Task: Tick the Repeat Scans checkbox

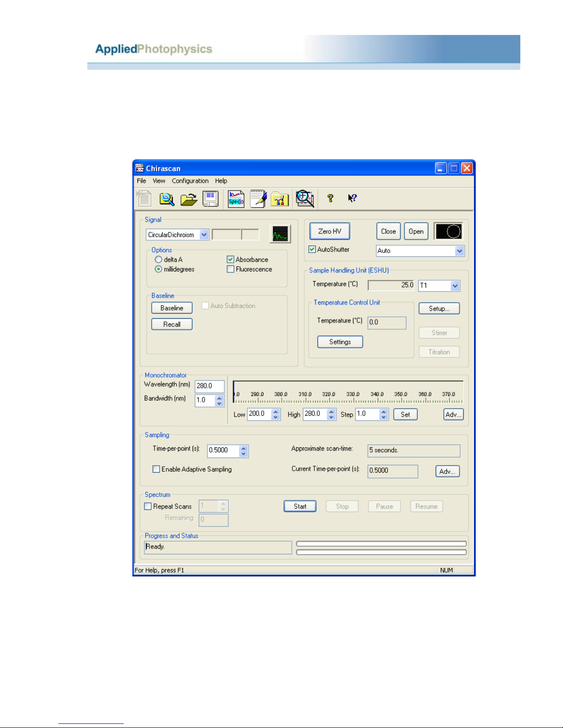Action: pos(148,506)
